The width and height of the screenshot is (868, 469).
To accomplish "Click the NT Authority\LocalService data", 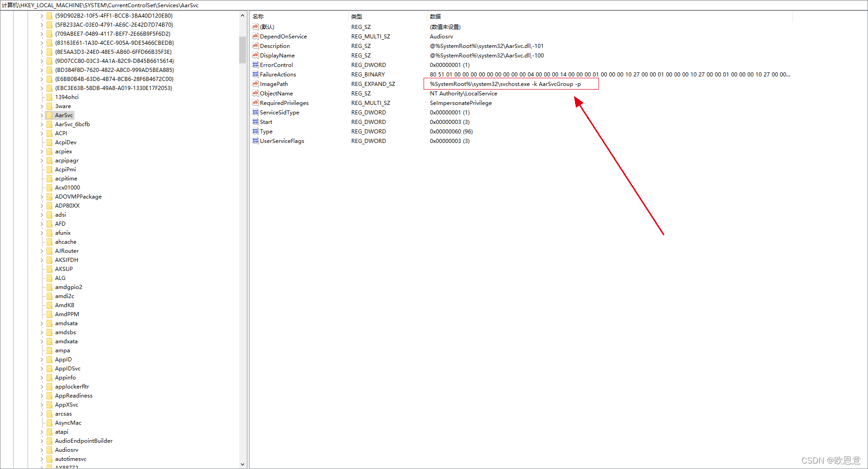I will tap(463, 93).
